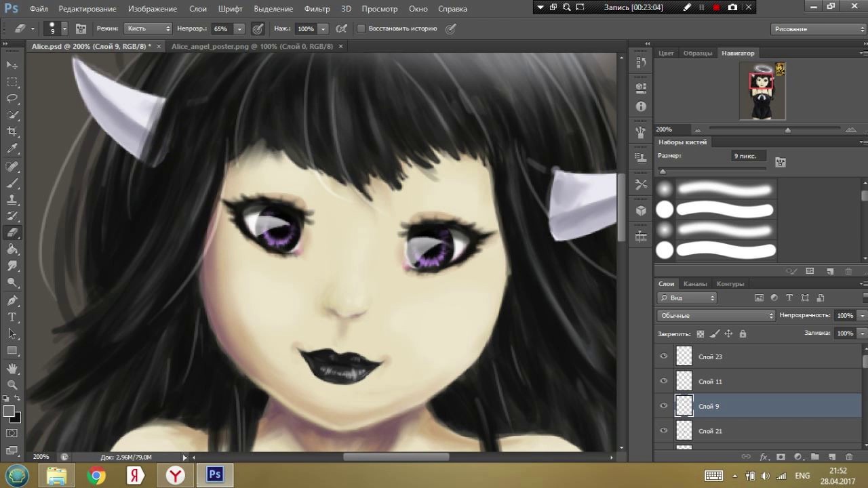Toggle lock all padlock
This screenshot has width=868, height=488.
[x=743, y=333]
